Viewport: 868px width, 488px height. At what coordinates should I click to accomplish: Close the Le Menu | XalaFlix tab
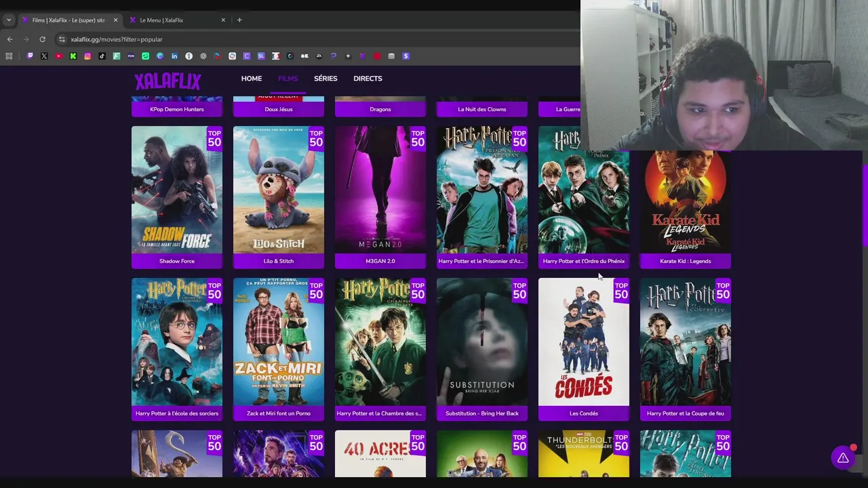pyautogui.click(x=223, y=20)
